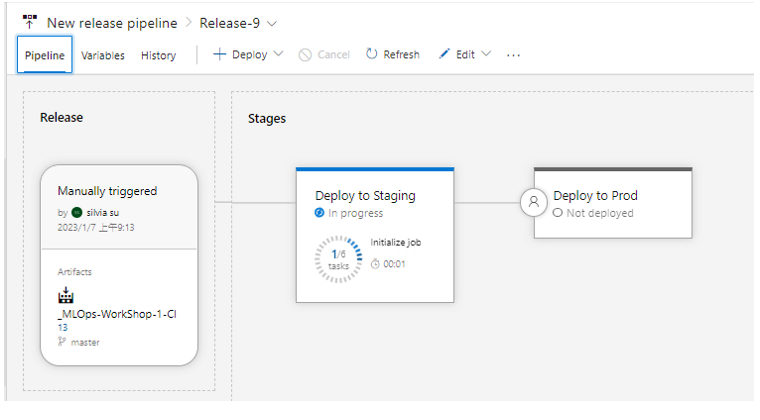Click silvia su's avatar icon
The height and width of the screenshot is (420, 760).
pos(77,213)
